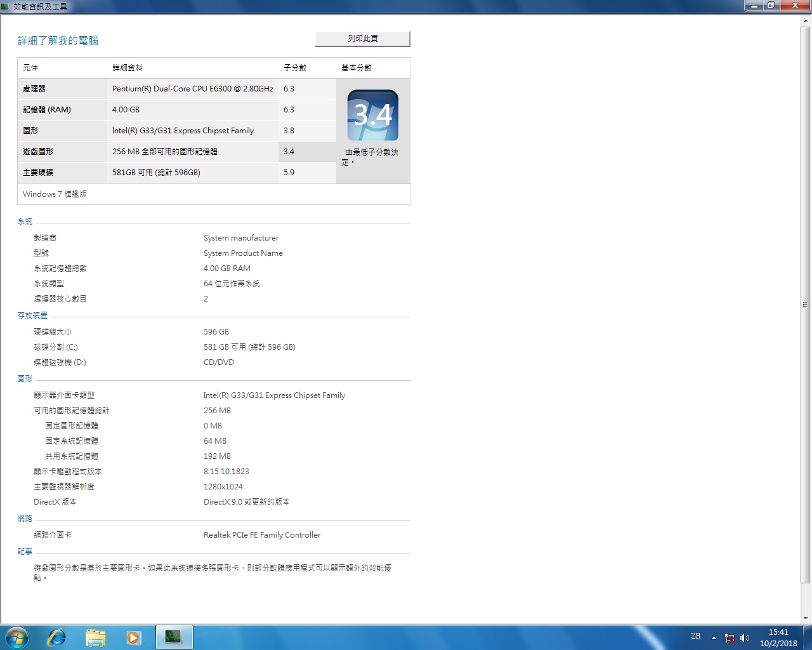
Task: Click Show desktop strip at taskbar end
Action: click(808, 637)
